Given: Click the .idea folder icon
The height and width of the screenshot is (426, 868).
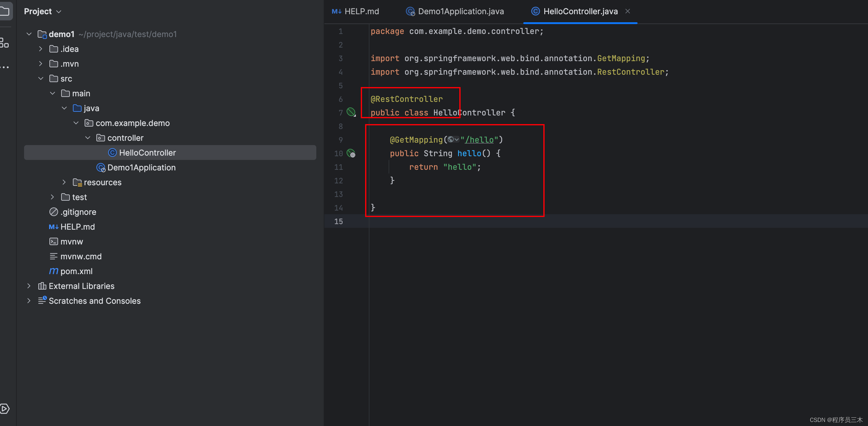Looking at the screenshot, I should [53, 49].
